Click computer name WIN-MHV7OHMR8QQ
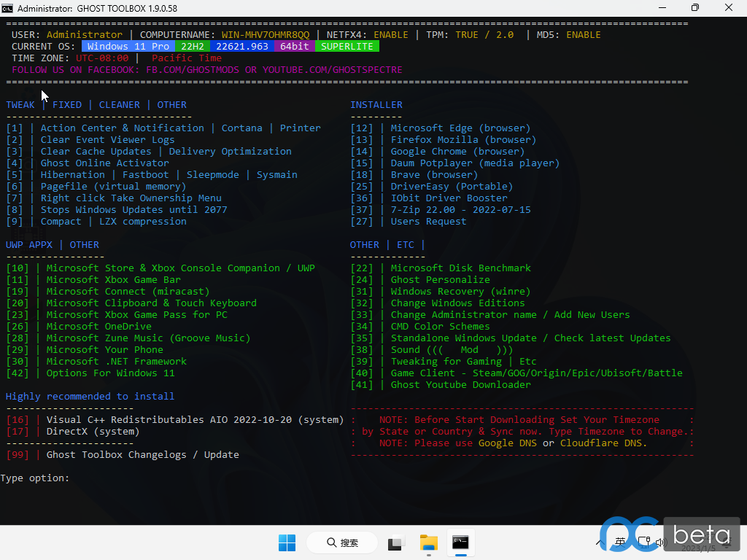Image resolution: width=747 pixels, height=560 pixels. [266, 35]
